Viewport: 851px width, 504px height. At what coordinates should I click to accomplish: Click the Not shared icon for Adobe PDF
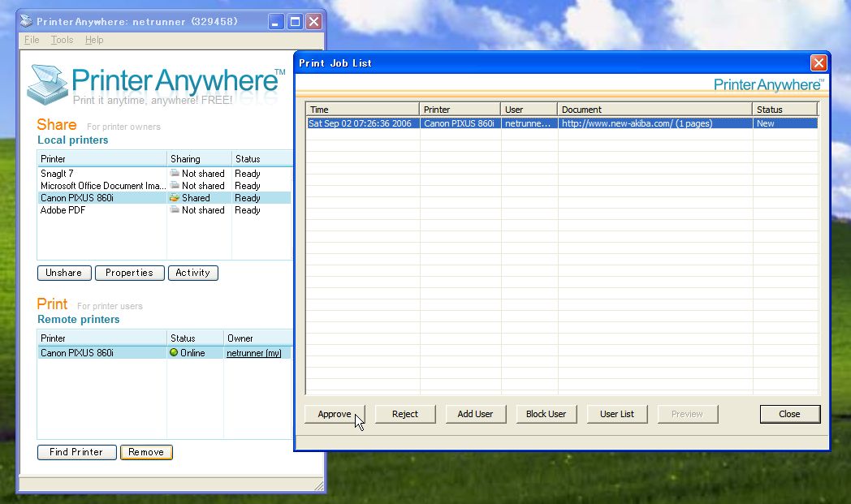point(175,210)
